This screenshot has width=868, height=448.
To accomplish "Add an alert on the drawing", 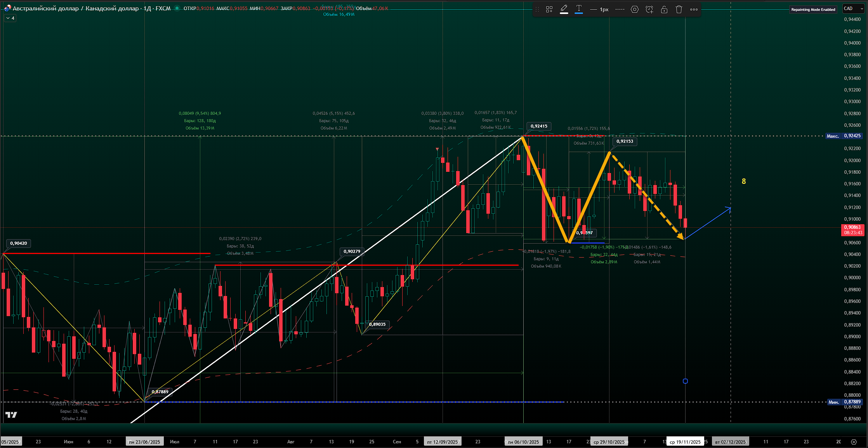I will [649, 9].
